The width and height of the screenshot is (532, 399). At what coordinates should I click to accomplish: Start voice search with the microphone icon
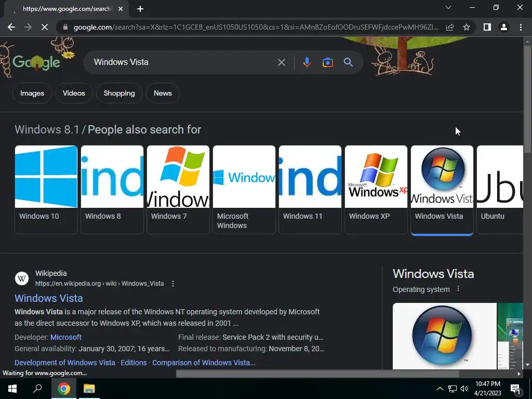tap(307, 62)
